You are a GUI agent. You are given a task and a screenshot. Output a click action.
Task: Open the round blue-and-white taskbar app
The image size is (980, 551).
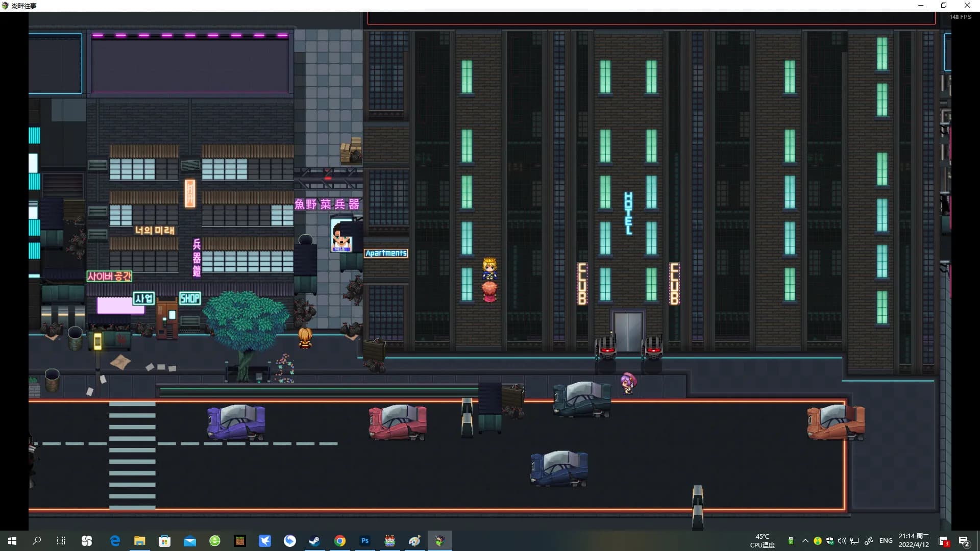(290, 541)
